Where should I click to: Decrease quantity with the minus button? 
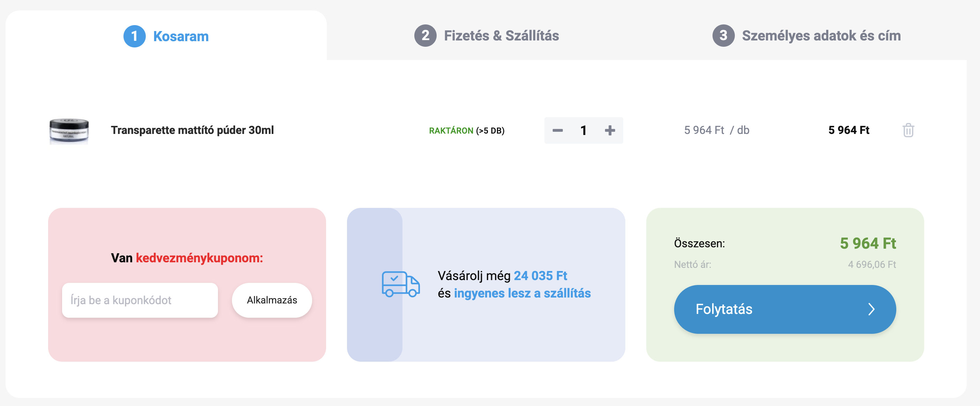pos(557,130)
